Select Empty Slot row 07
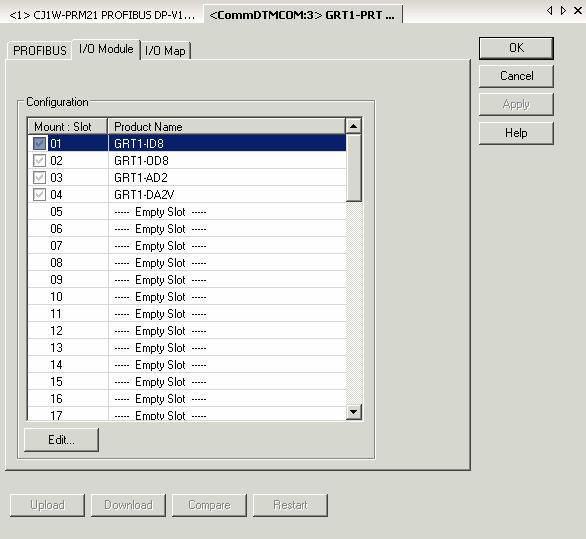The height and width of the screenshot is (539, 586). pyautogui.click(x=187, y=246)
